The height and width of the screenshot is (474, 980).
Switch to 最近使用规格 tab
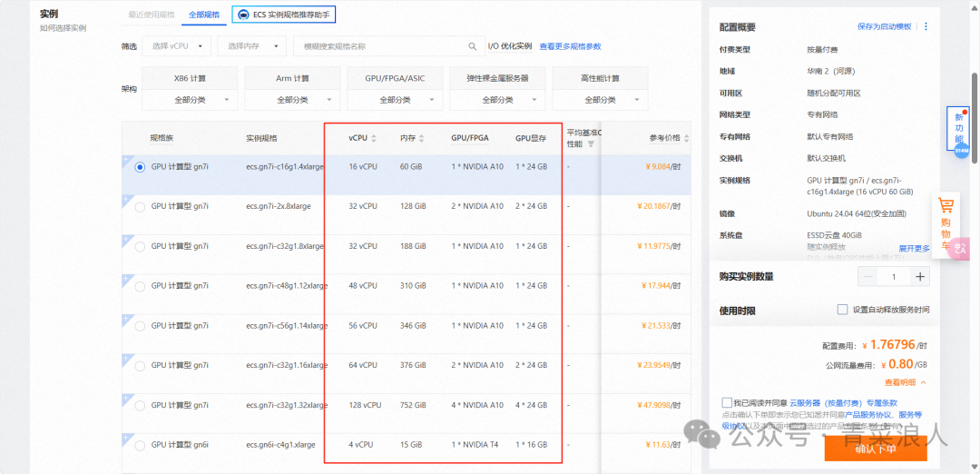click(x=152, y=15)
